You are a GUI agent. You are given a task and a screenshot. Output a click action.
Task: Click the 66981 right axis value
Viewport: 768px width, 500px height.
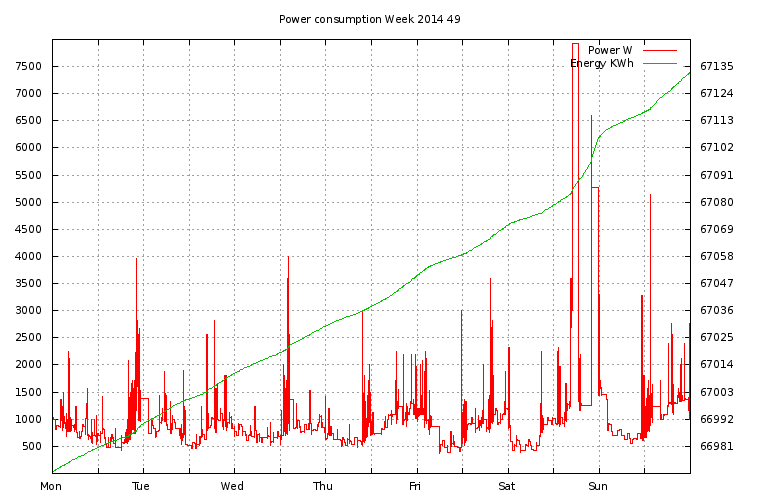point(717,446)
